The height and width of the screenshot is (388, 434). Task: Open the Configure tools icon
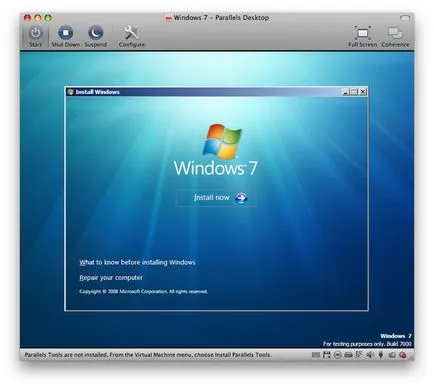(131, 33)
